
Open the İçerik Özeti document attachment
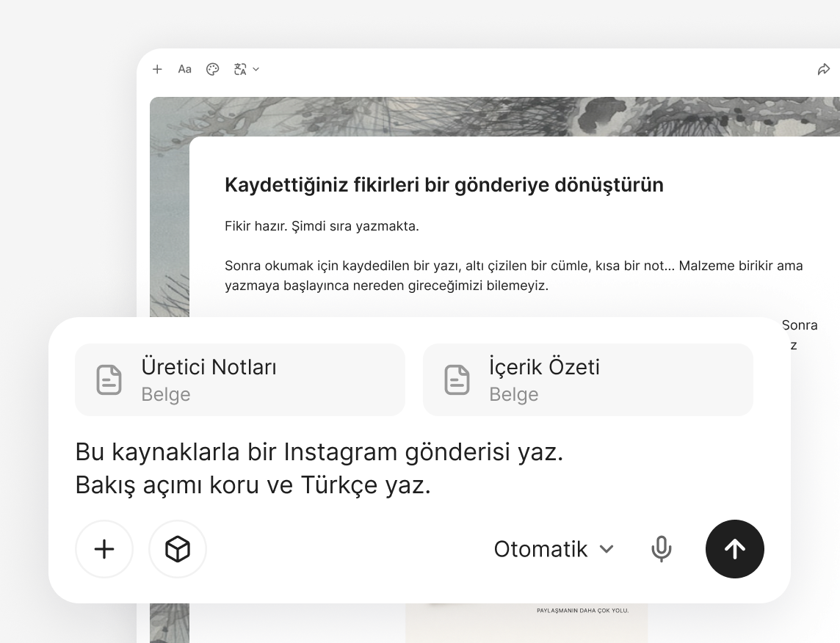tap(588, 379)
